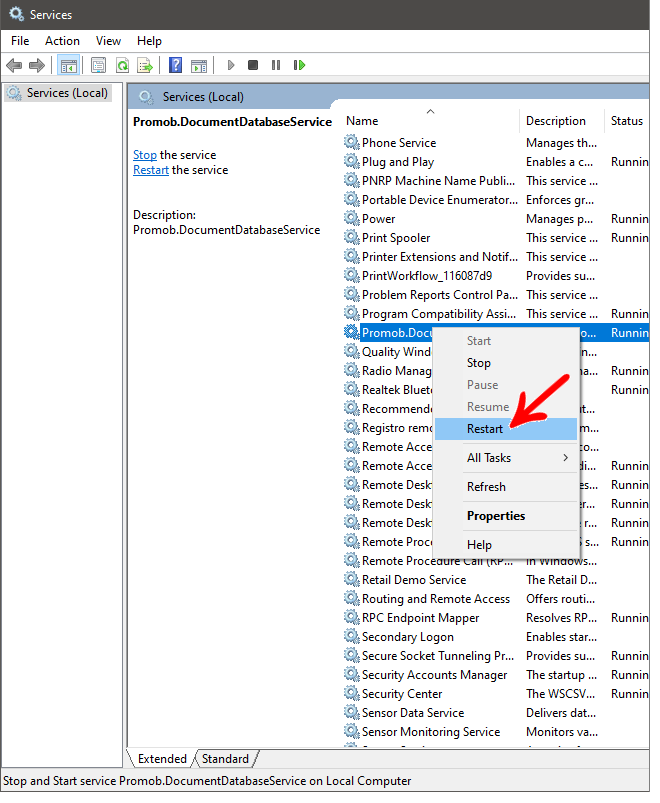Image resolution: width=660 pixels, height=803 pixels.
Task: Click the Restart Service toolbar icon
Action: (x=300, y=65)
